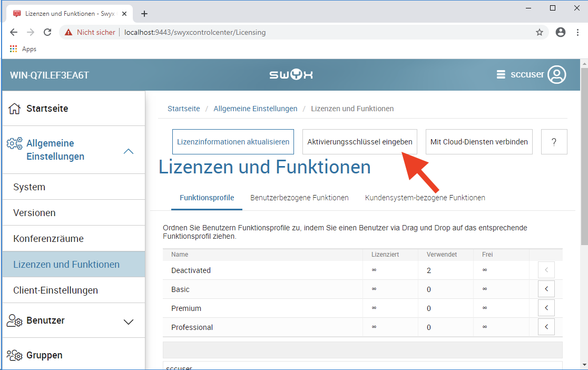Collapse the Allgemeine Einstellungen section chevron
The image size is (588, 370).
pos(128,151)
